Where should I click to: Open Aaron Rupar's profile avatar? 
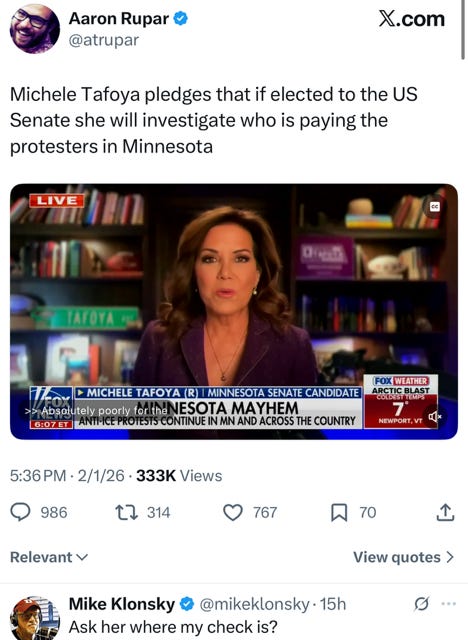click(35, 29)
